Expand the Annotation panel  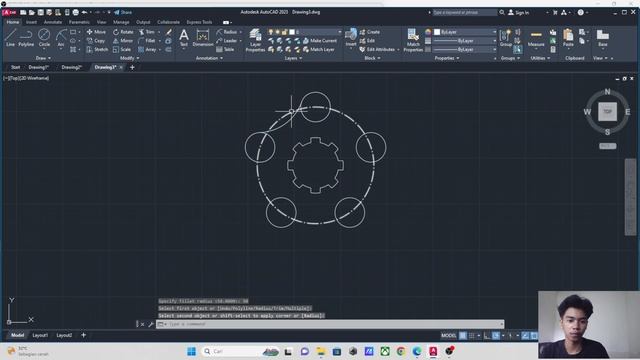[x=209, y=58]
